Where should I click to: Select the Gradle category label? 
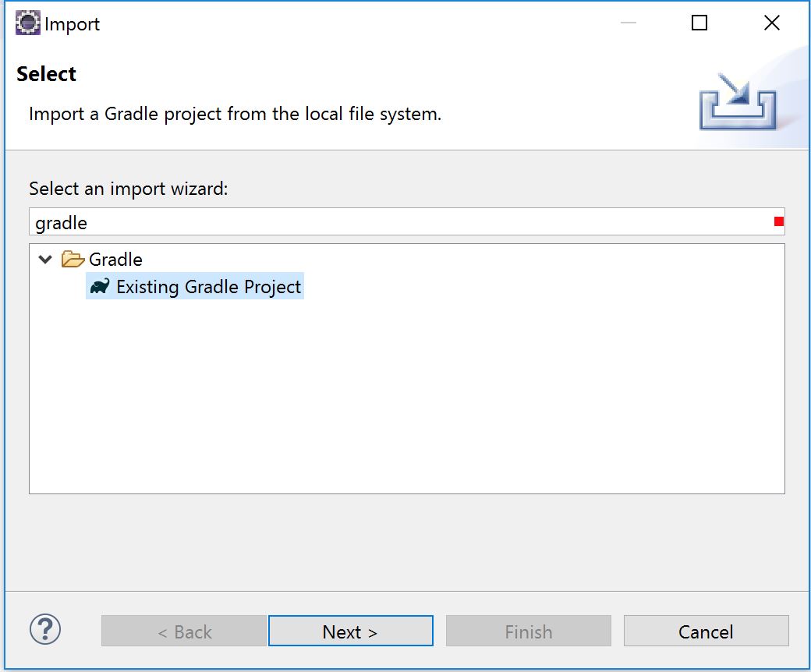click(115, 259)
